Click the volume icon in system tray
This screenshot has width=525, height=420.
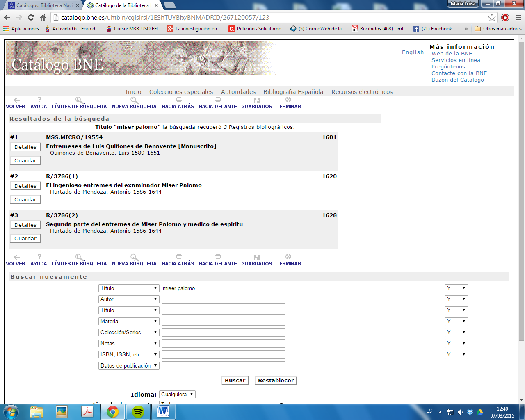click(460, 412)
